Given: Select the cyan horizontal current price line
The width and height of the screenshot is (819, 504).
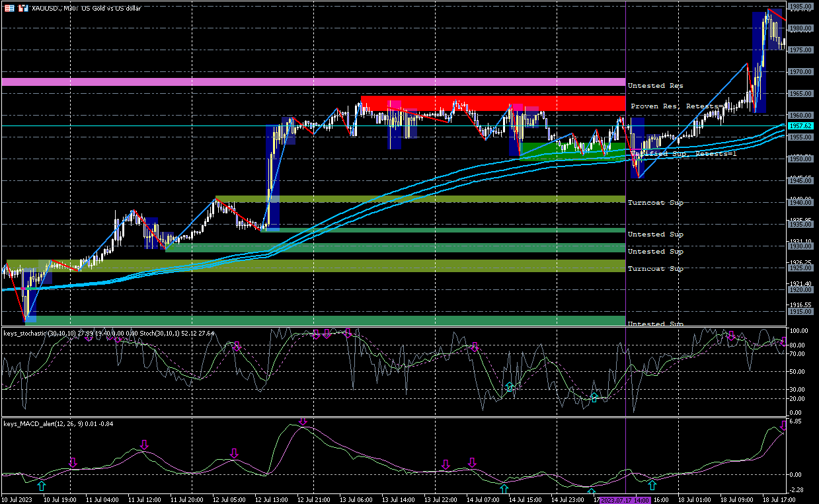Looking at the screenshot, I should click(393, 126).
